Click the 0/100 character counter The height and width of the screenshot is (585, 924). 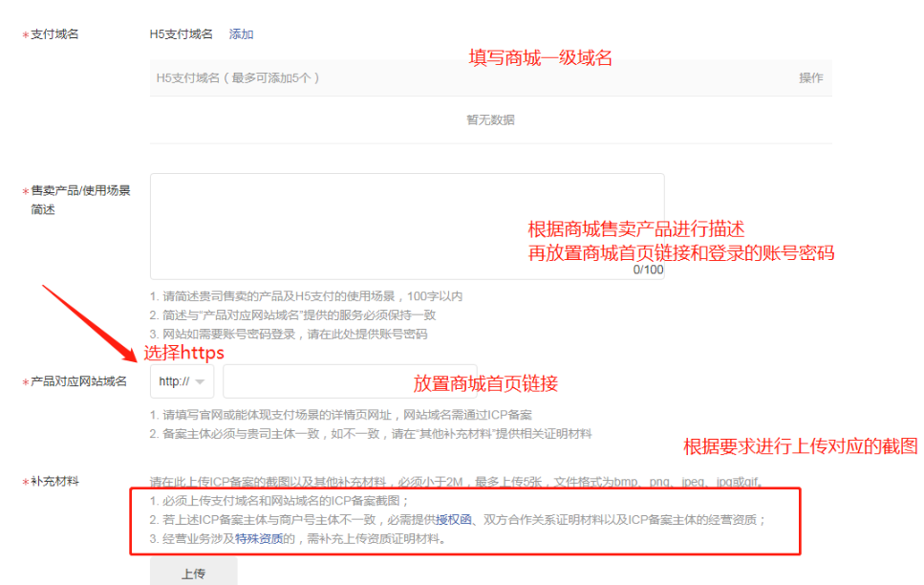[648, 270]
